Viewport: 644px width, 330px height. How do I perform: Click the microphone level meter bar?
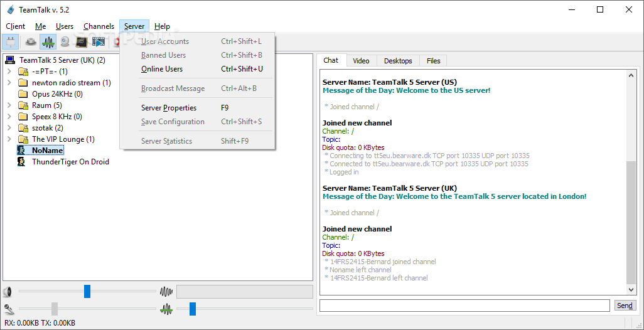click(x=244, y=292)
